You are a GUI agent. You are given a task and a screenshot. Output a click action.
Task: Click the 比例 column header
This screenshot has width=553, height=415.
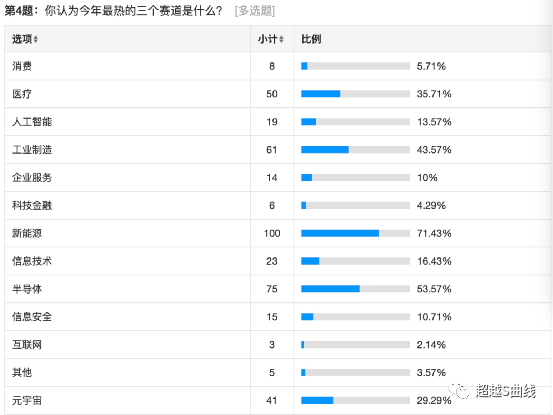coord(311,39)
